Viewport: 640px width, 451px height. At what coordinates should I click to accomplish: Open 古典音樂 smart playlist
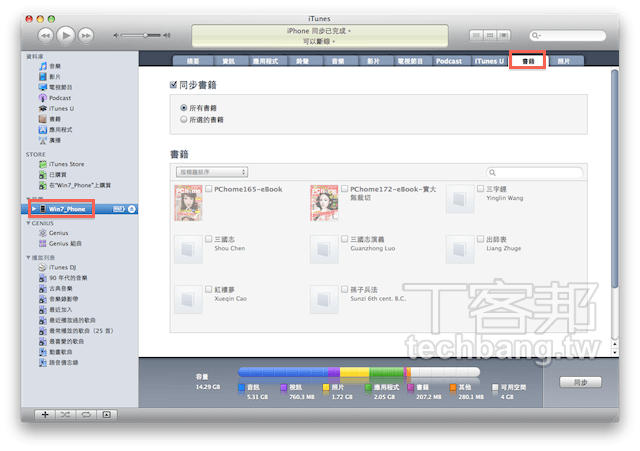pyautogui.click(x=56, y=289)
